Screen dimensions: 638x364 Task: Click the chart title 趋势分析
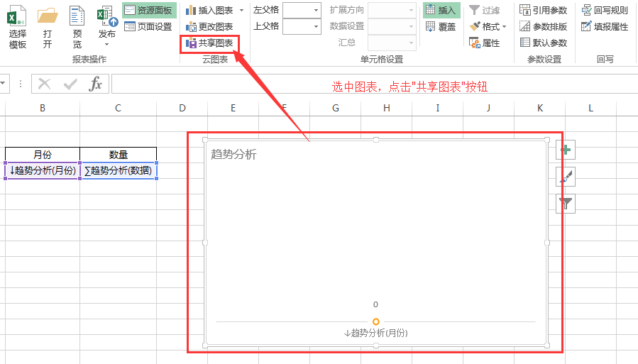click(x=233, y=155)
